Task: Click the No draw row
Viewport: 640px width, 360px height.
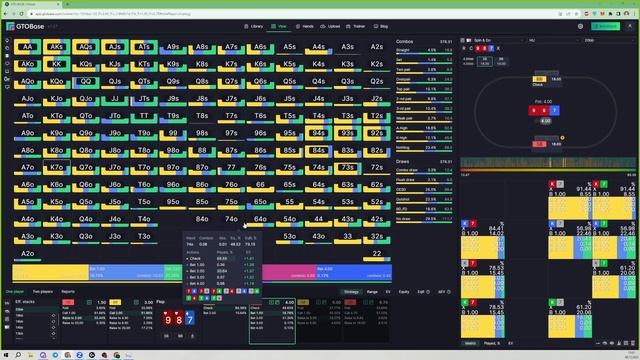Action: pos(424,220)
